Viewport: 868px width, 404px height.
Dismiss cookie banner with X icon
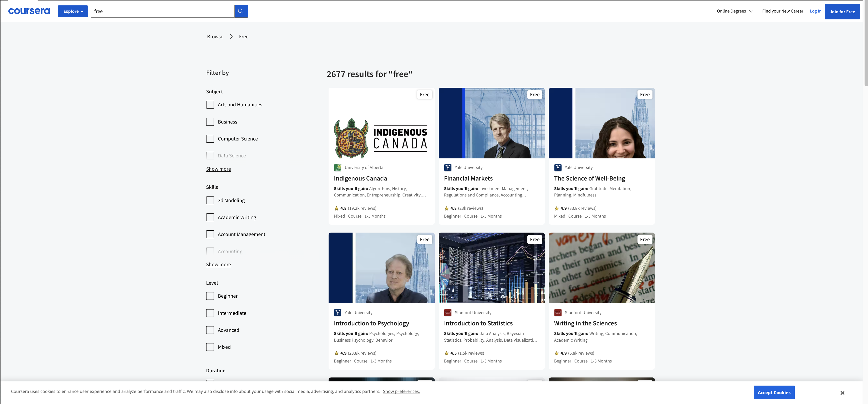pos(842,392)
